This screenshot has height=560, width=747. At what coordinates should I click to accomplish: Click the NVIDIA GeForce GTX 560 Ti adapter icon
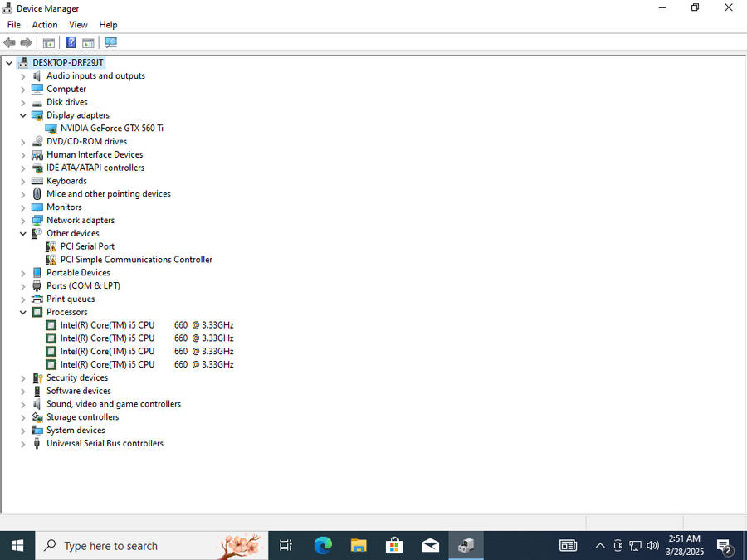click(51, 128)
